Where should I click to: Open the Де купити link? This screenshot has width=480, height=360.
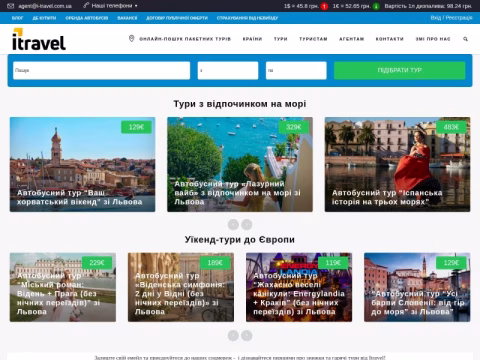click(44, 18)
